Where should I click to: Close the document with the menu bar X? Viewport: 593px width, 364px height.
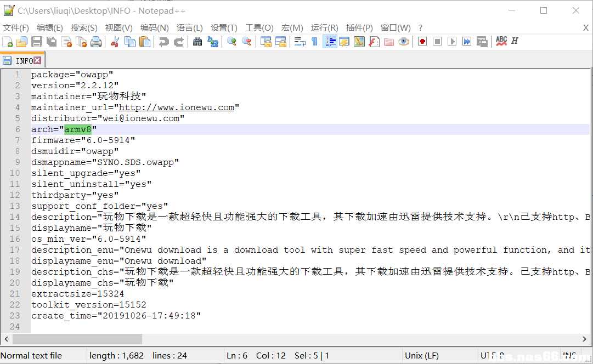(585, 28)
